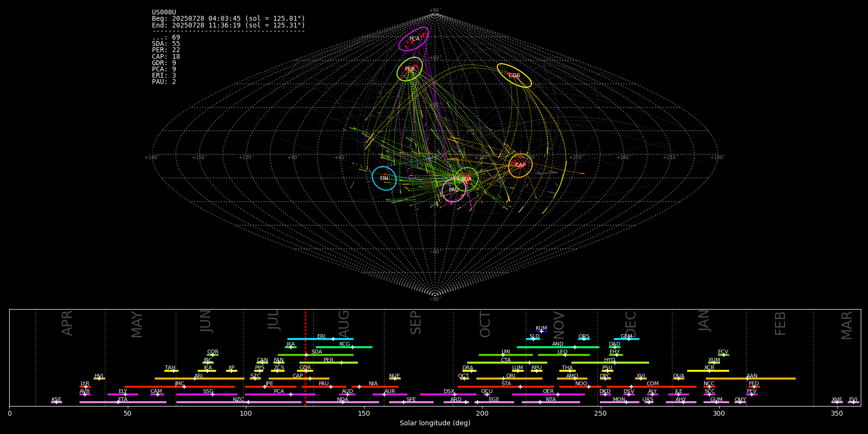This screenshot has height=434, width=868.
Task: Click the PAU radiant circle on the sky map
Action: coord(454,190)
